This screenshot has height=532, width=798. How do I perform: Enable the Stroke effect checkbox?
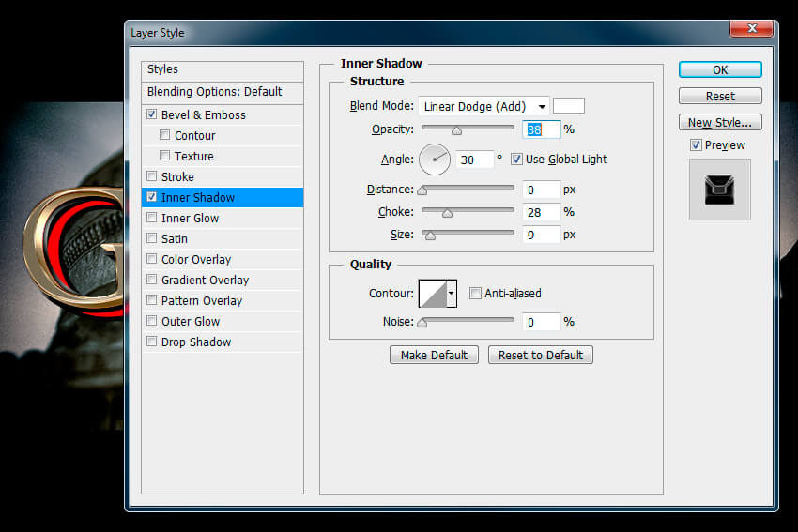[x=152, y=176]
